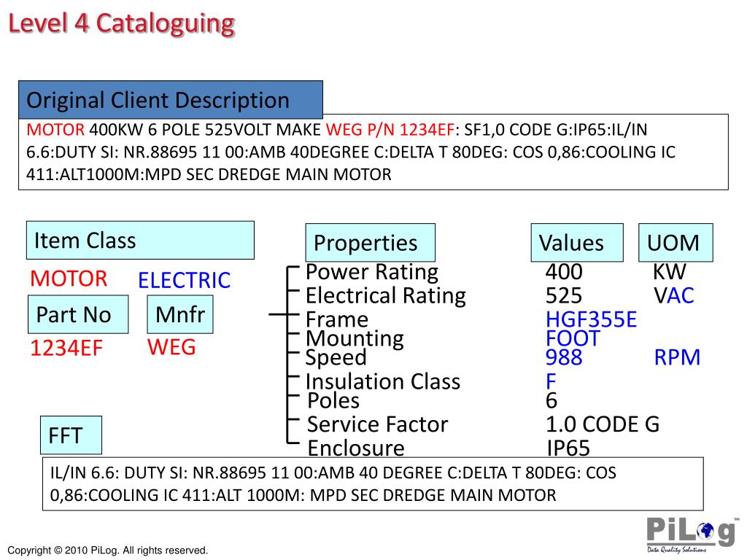Click the enclosure value 'IP65'
Viewport: 747px width, 560px height.
pos(568,448)
